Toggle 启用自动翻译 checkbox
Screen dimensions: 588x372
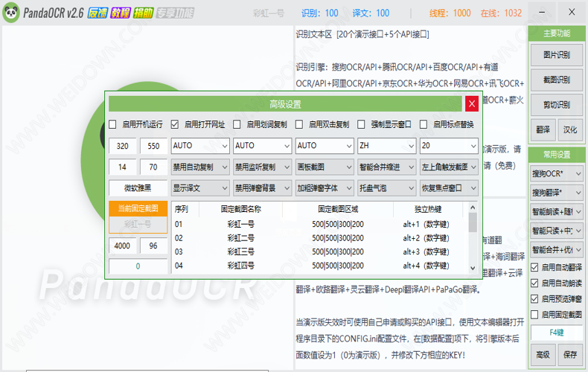(x=534, y=267)
